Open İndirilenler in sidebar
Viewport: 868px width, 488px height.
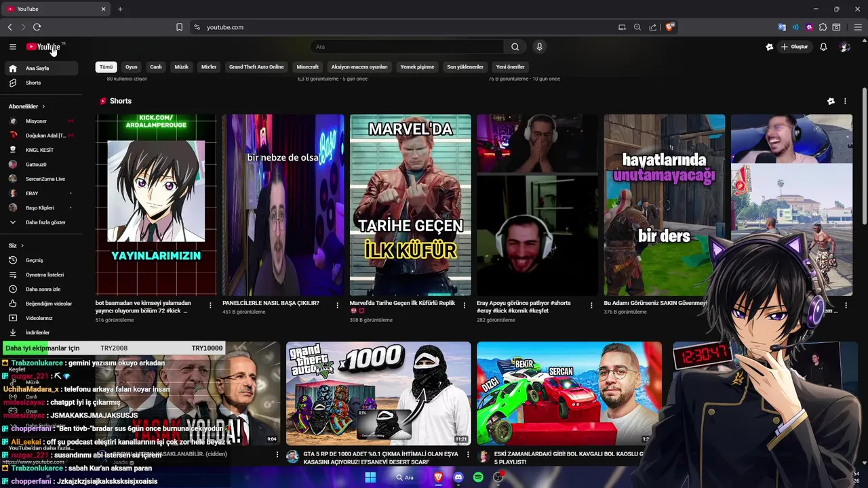(40, 333)
